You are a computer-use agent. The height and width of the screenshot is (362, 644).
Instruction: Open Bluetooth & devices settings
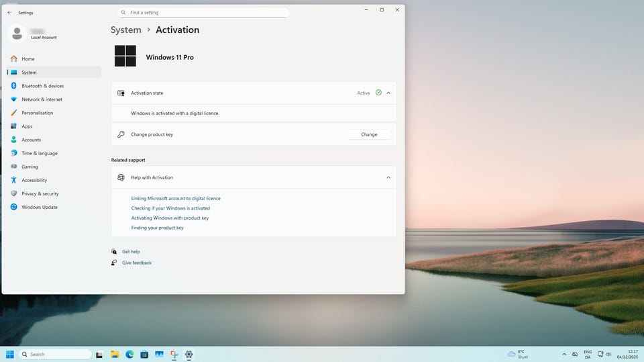point(42,86)
